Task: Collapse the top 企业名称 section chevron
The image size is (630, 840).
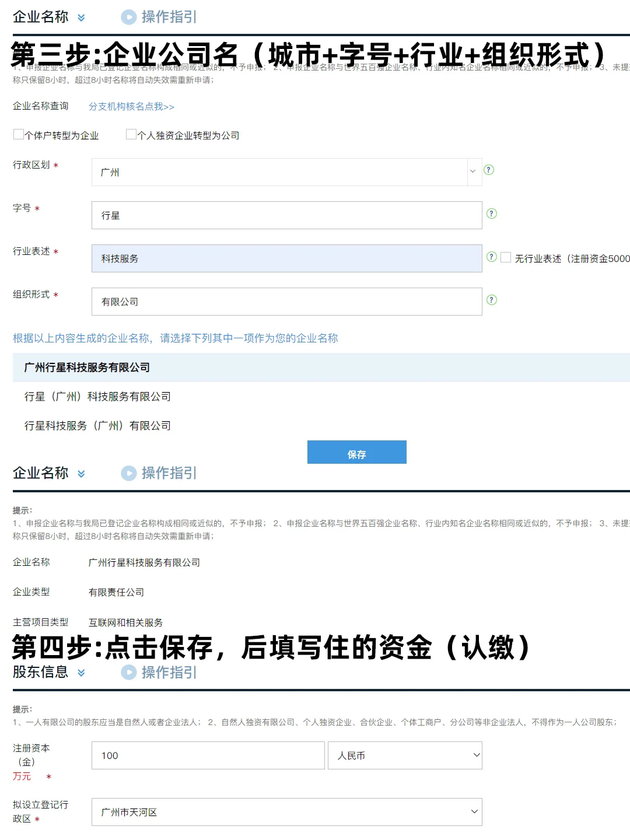Action: 81,17
